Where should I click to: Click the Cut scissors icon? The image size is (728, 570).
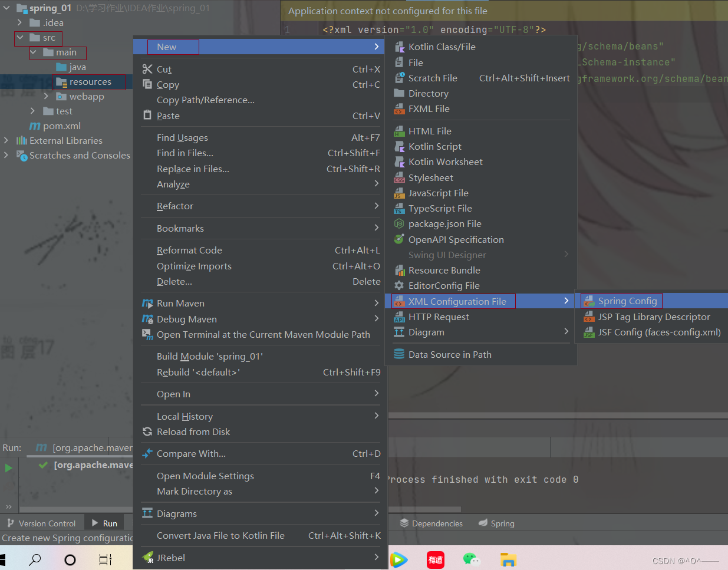[147, 69]
